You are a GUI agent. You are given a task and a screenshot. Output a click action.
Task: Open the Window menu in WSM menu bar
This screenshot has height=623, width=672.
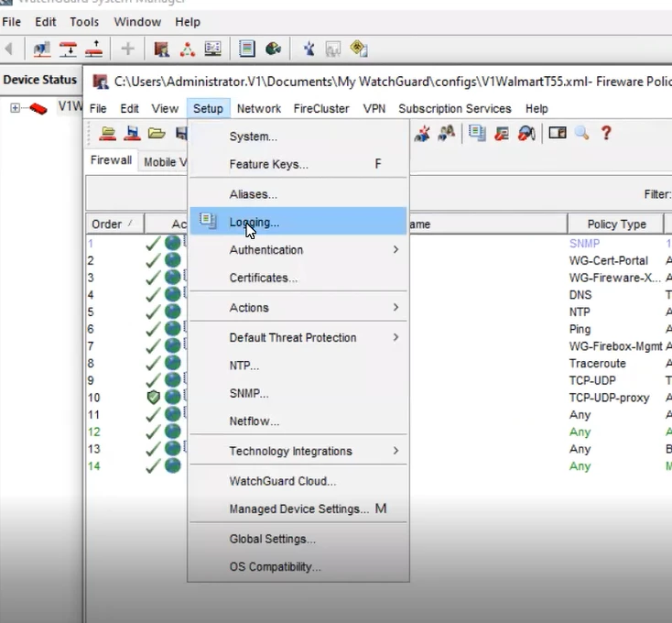click(137, 22)
